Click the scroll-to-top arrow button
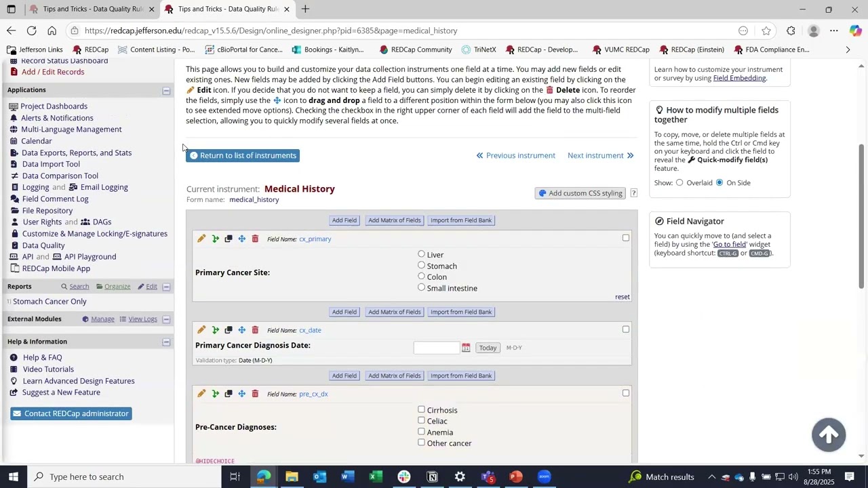The width and height of the screenshot is (868, 488). click(x=829, y=434)
